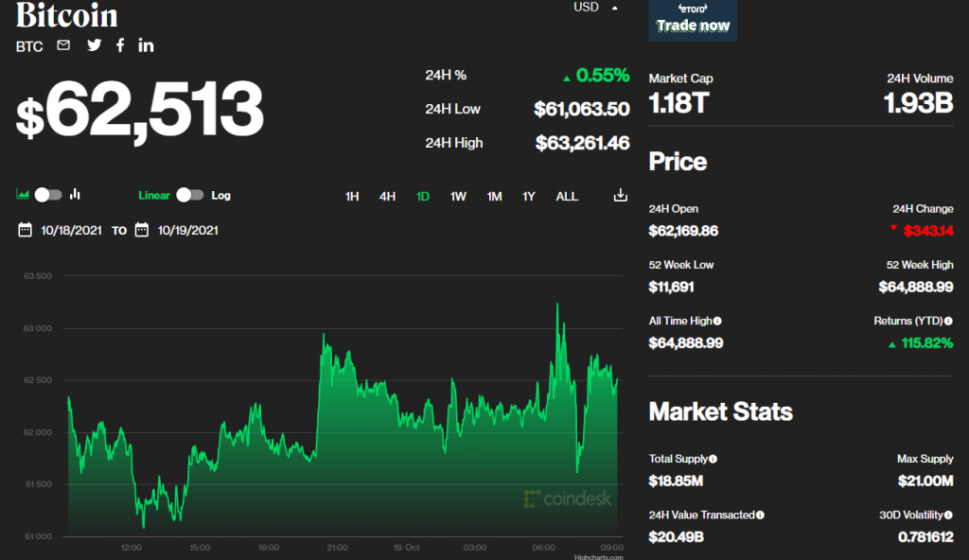The image size is (969, 560).
Task: Share Bitcoin on Twitter
Action: [x=94, y=45]
